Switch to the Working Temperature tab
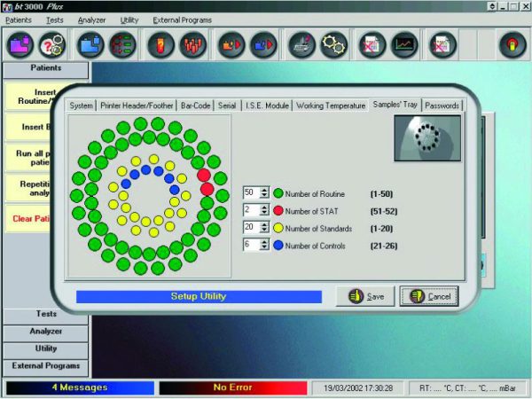Screen dimensions: 532x399 tap(331, 106)
